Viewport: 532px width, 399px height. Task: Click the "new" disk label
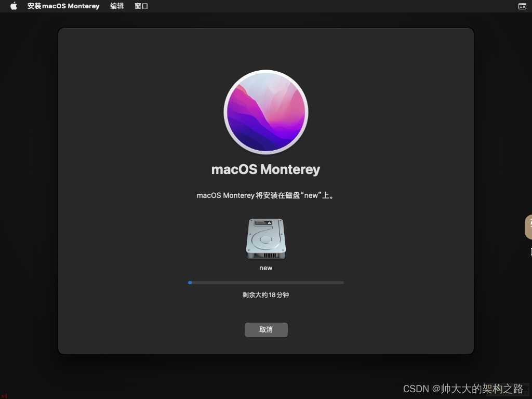(265, 268)
